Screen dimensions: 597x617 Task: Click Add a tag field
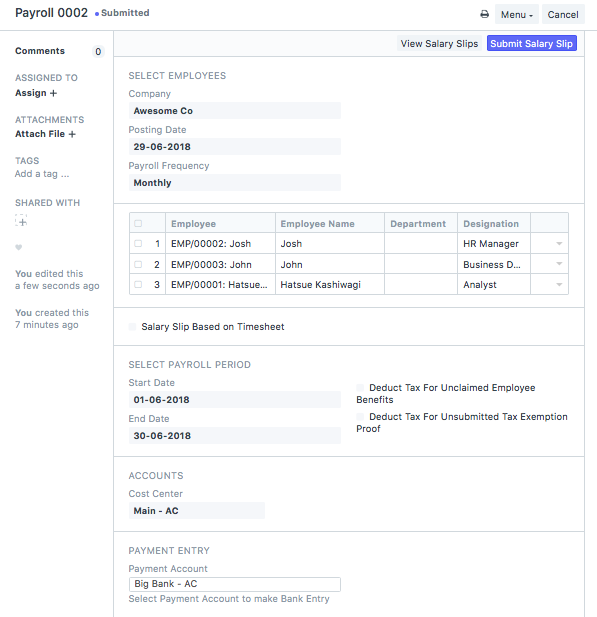[42, 174]
